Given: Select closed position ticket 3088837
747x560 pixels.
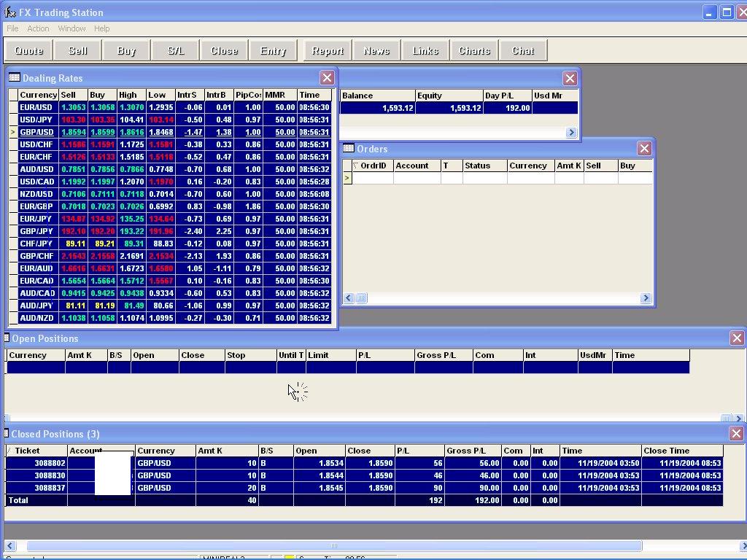Looking at the screenshot, I should point(364,488).
